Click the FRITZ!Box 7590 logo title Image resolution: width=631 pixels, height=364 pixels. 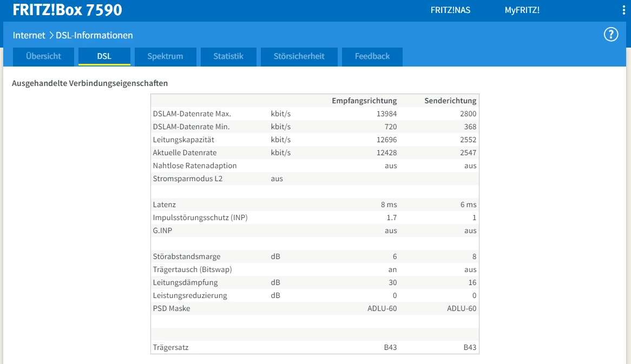[x=68, y=10]
